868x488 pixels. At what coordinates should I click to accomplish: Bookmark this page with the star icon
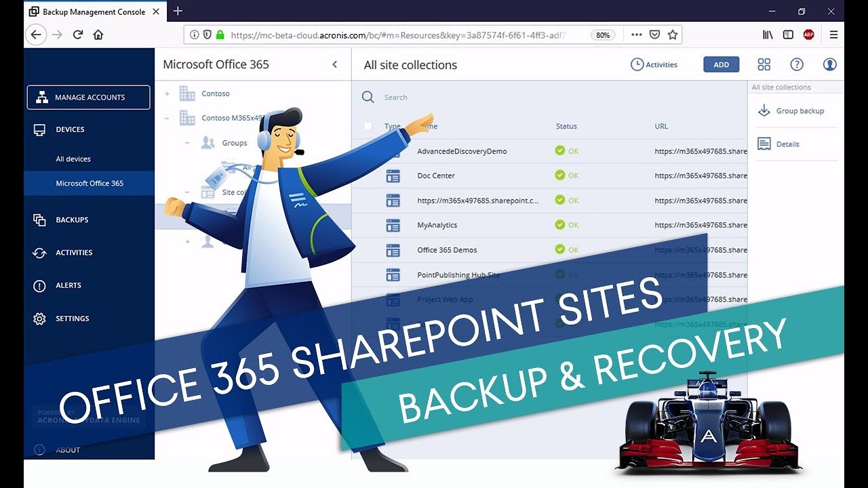point(673,35)
